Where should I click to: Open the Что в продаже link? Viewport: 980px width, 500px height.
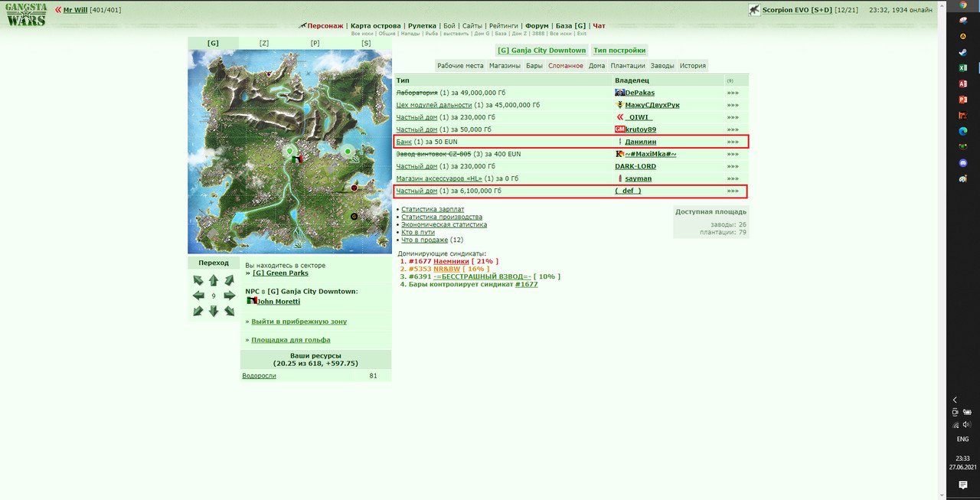[425, 240]
